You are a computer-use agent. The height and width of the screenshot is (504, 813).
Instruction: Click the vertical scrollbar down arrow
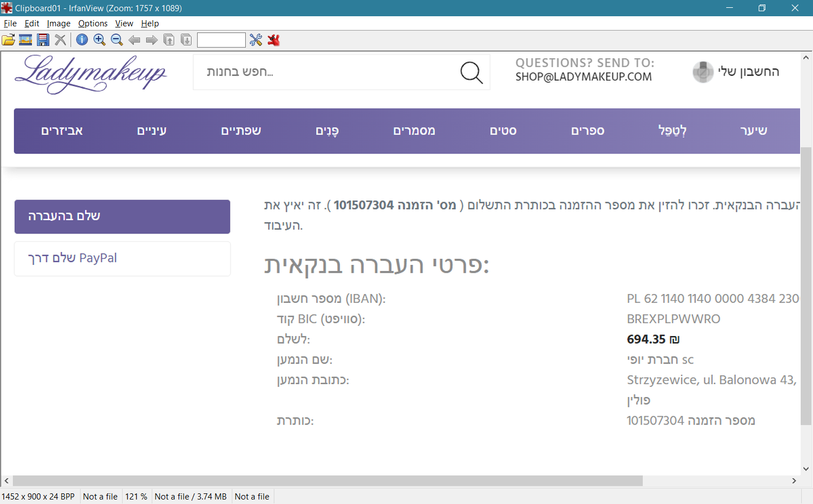[806, 469]
